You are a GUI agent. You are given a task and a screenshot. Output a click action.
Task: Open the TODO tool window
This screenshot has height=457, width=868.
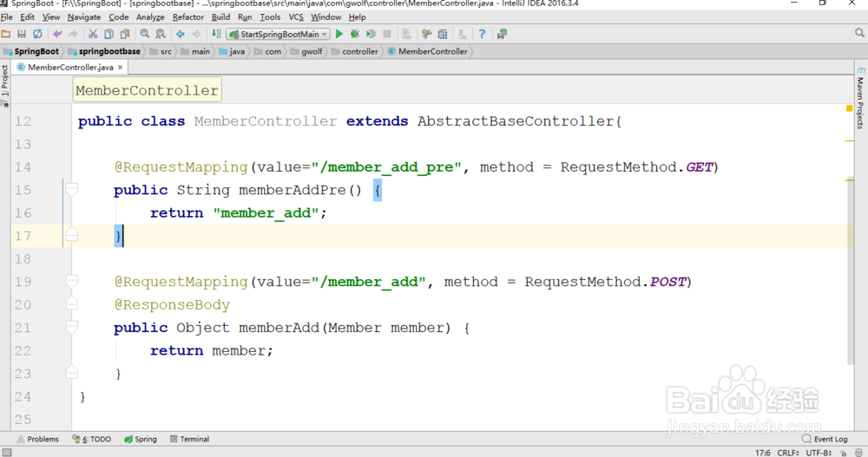(91, 440)
